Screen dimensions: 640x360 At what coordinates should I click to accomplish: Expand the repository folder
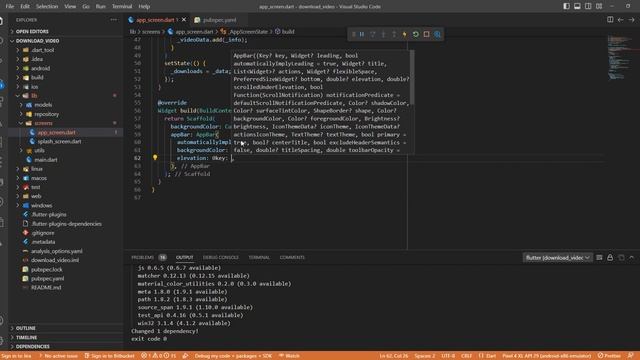pyautogui.click(x=65, y=114)
